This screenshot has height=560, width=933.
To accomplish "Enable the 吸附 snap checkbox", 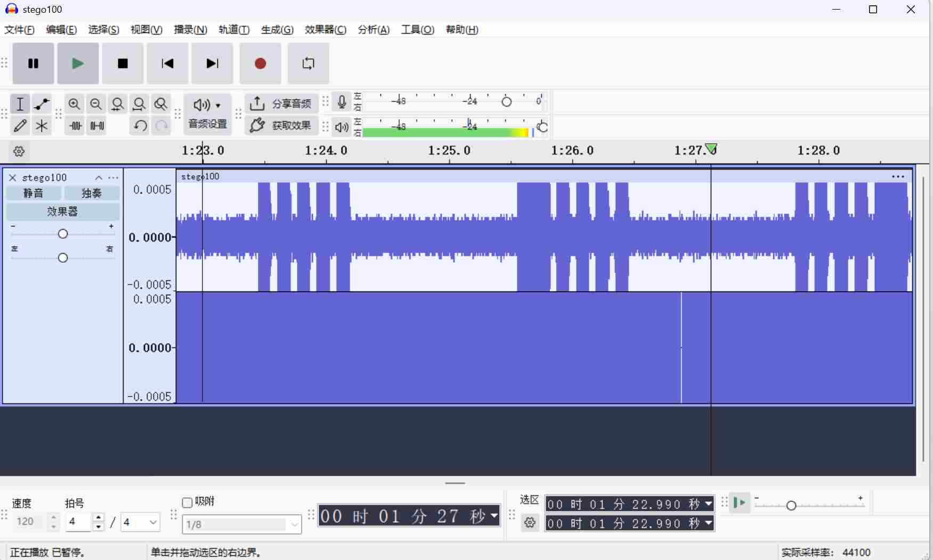I will (187, 502).
